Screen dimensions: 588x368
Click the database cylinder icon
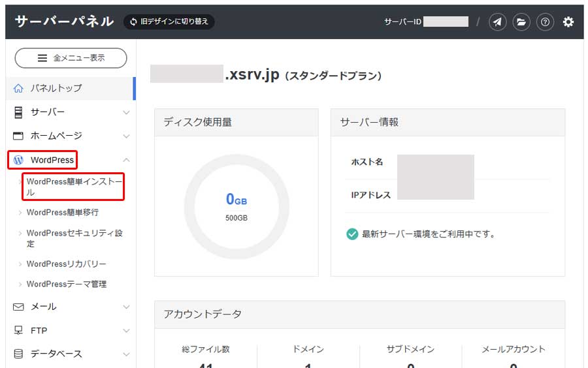pos(18,354)
